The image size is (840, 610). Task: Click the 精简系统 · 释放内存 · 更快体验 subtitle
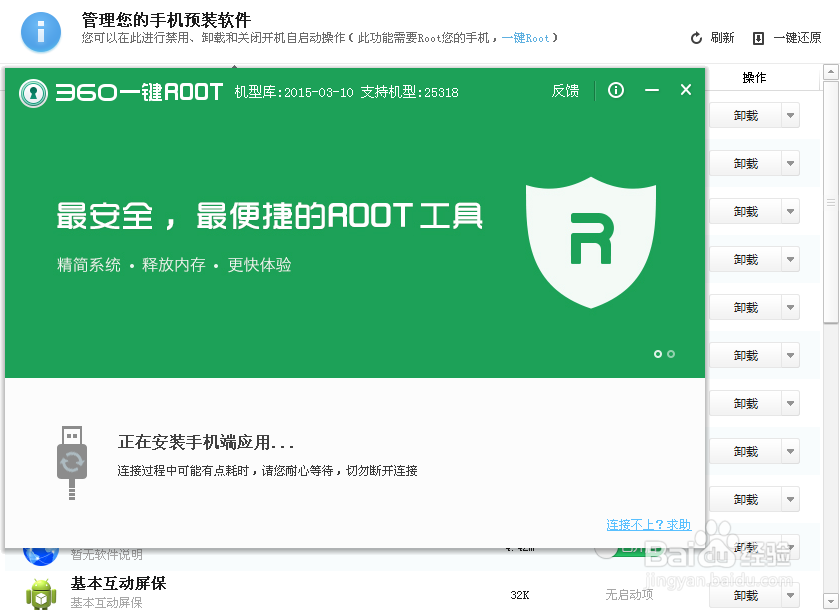point(174,265)
